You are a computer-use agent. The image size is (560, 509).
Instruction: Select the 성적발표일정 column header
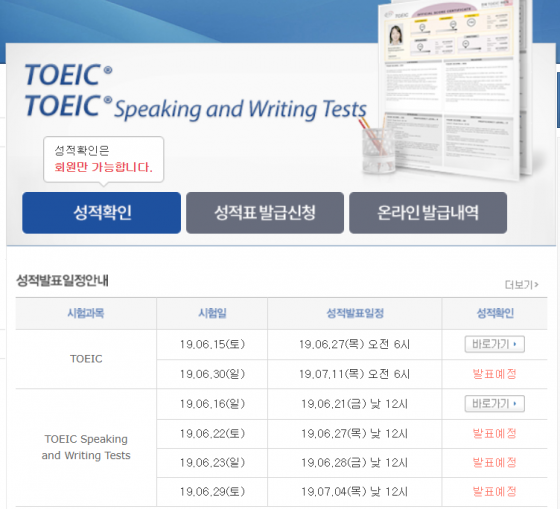(x=355, y=313)
